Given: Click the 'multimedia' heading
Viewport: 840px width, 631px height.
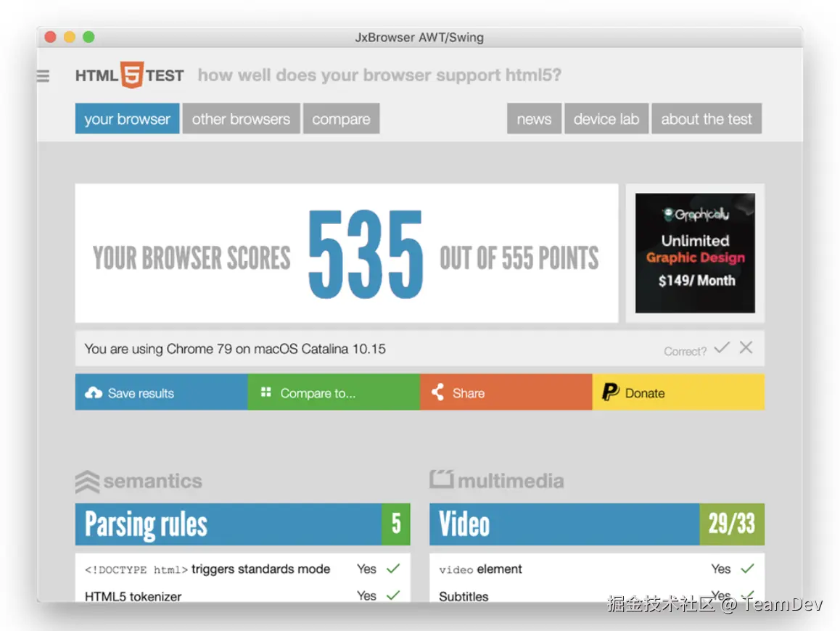Looking at the screenshot, I should (x=511, y=480).
